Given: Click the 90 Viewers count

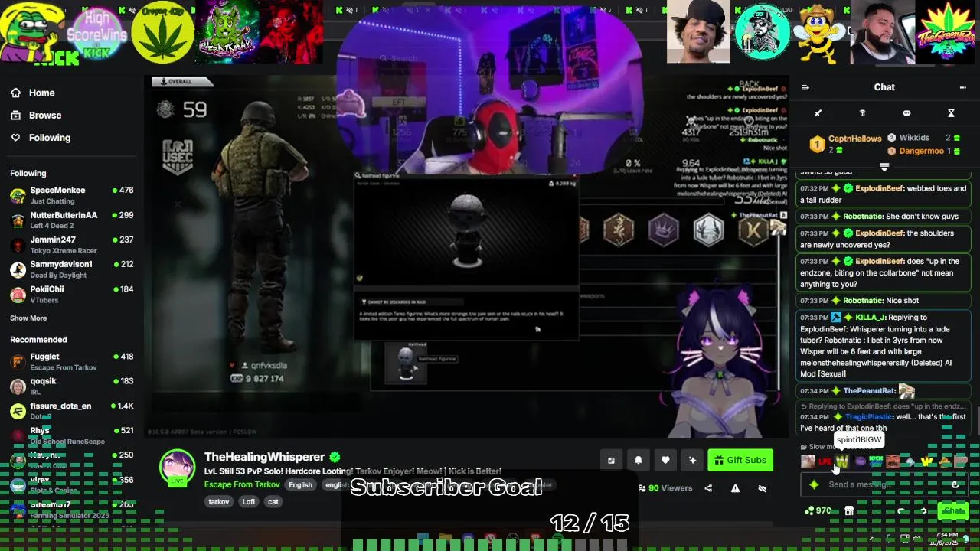Looking at the screenshot, I should (x=665, y=488).
